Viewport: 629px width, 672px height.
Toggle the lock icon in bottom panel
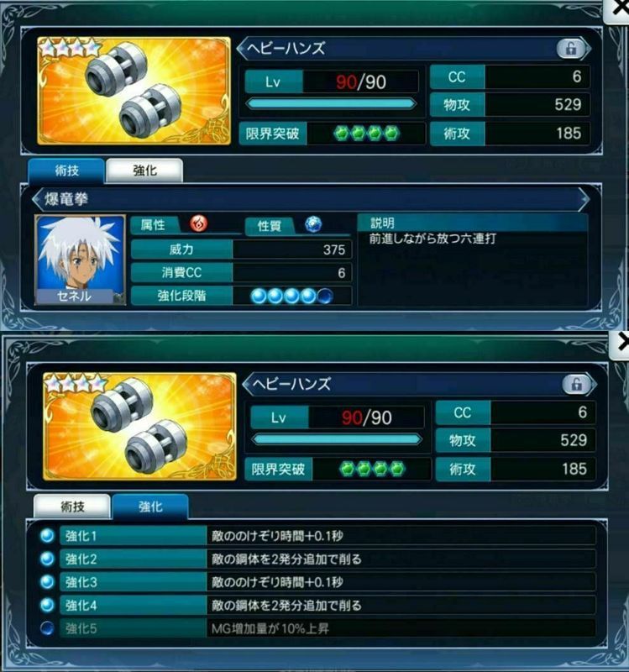577,385
